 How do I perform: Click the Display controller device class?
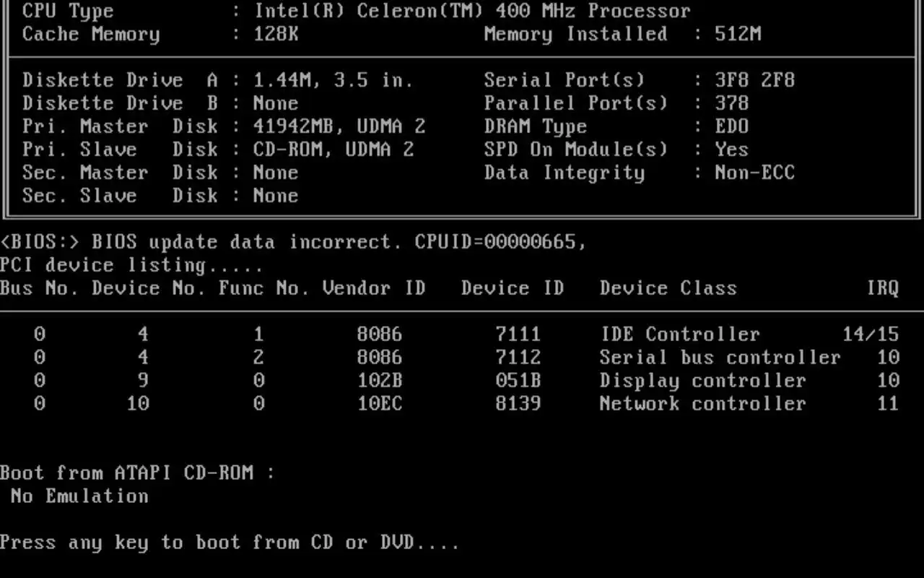pyautogui.click(x=702, y=381)
